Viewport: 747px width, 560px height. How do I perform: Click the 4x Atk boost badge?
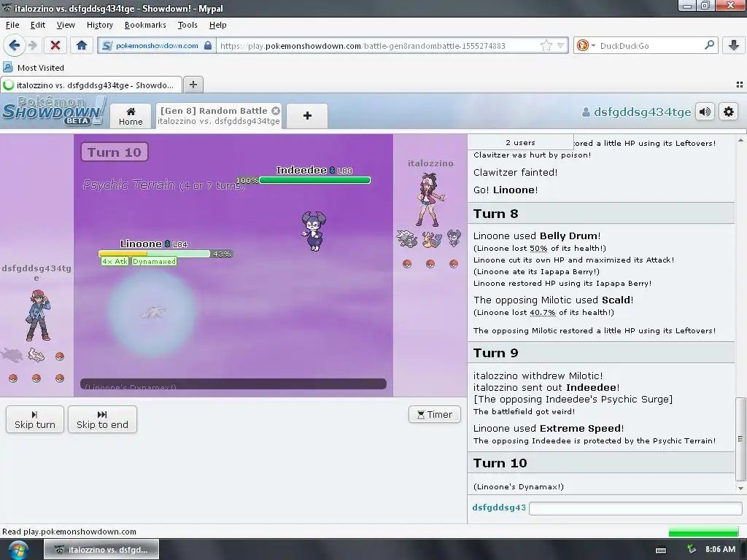[x=115, y=262]
